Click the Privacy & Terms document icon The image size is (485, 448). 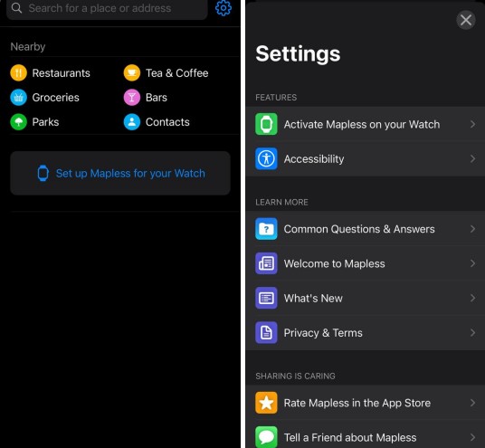click(x=266, y=333)
